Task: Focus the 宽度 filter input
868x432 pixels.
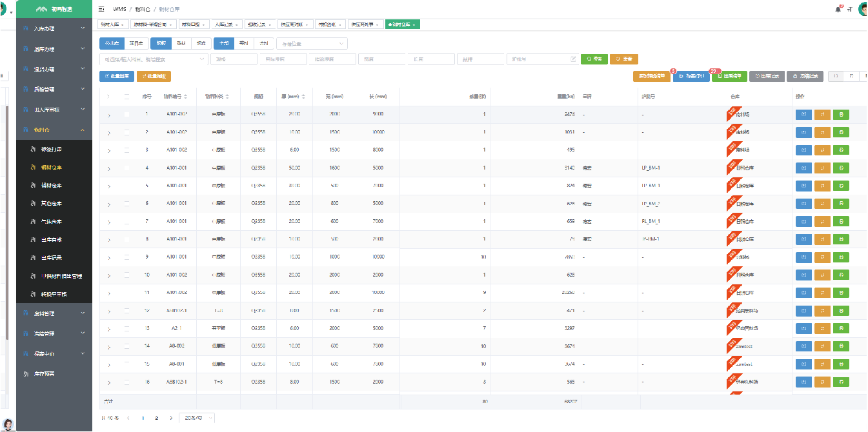Action: [x=381, y=59]
